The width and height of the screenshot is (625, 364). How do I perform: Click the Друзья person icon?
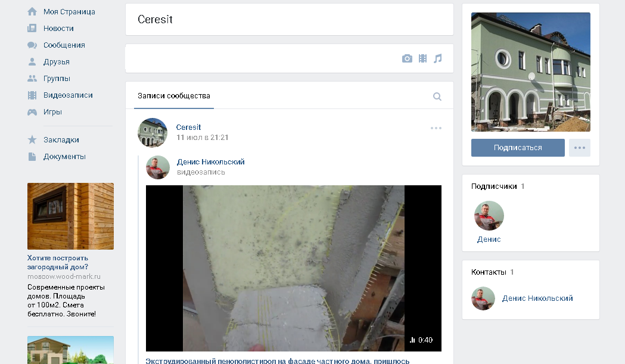(32, 62)
